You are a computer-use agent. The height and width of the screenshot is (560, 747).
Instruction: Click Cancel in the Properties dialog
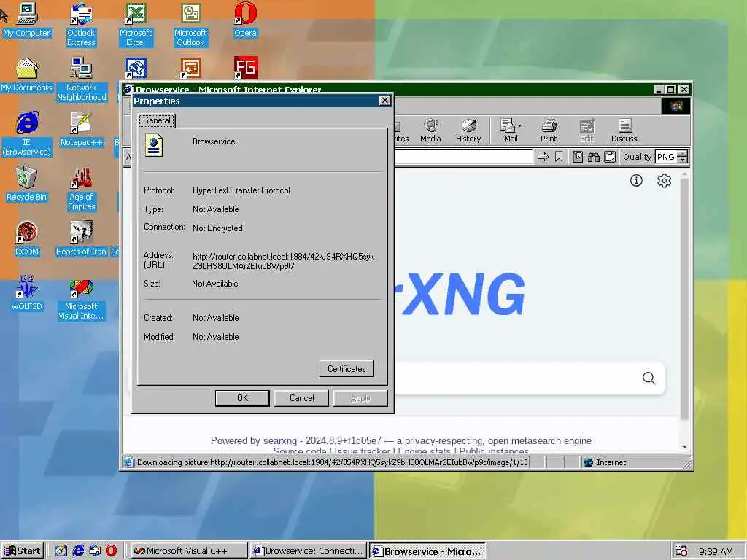point(301,398)
